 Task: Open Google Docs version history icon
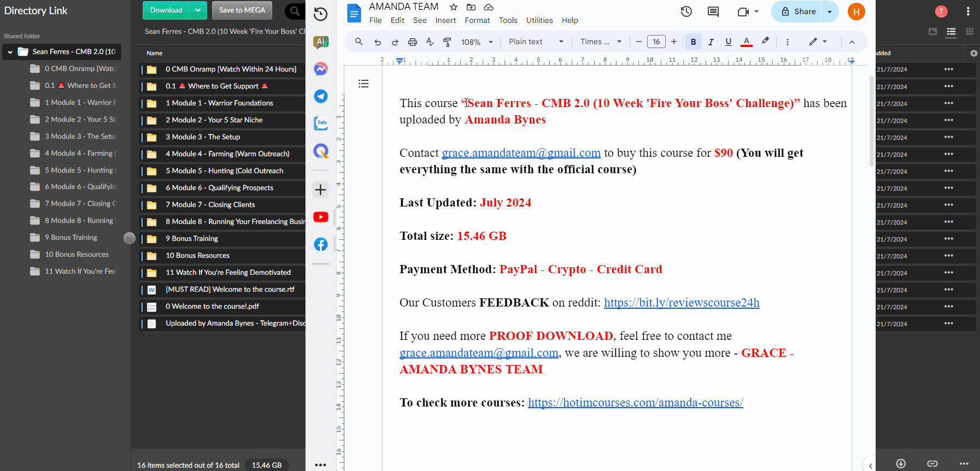click(x=686, y=11)
